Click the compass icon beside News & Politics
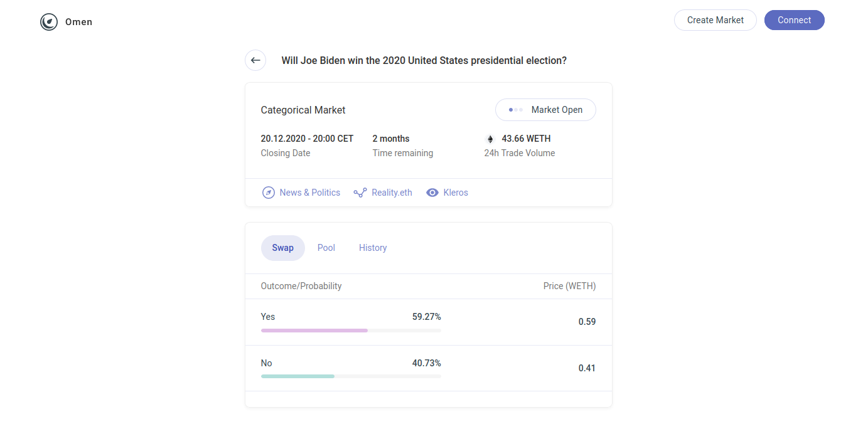The width and height of the screenshot is (868, 424). 269,193
